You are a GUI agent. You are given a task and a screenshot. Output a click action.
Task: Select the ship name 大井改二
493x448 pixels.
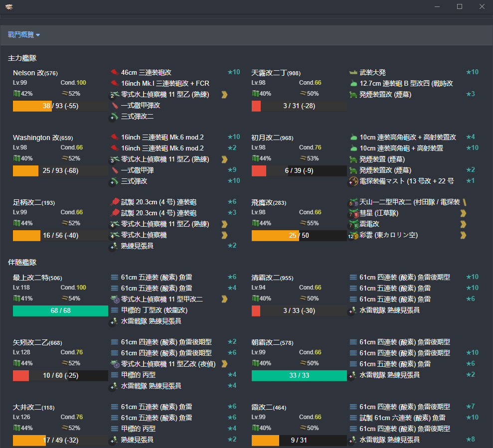[x=27, y=408]
